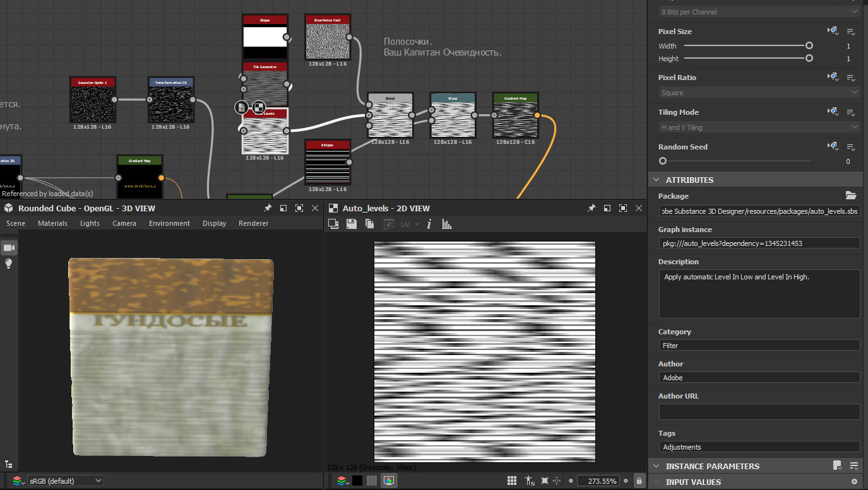868x490 pixels.
Task: Open the Materials menu in the 3D View
Action: [x=52, y=223]
